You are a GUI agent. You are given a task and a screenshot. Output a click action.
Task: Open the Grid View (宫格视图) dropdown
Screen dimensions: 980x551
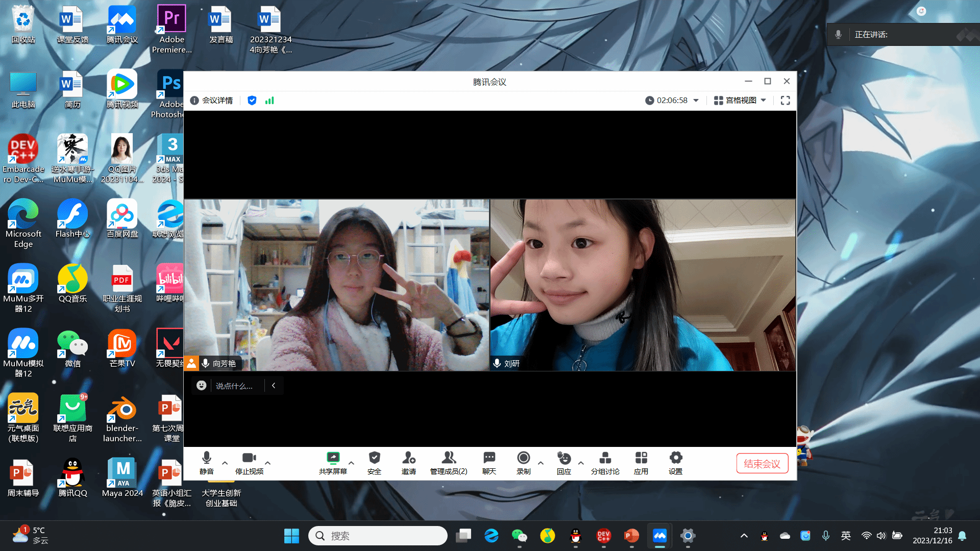(x=740, y=101)
